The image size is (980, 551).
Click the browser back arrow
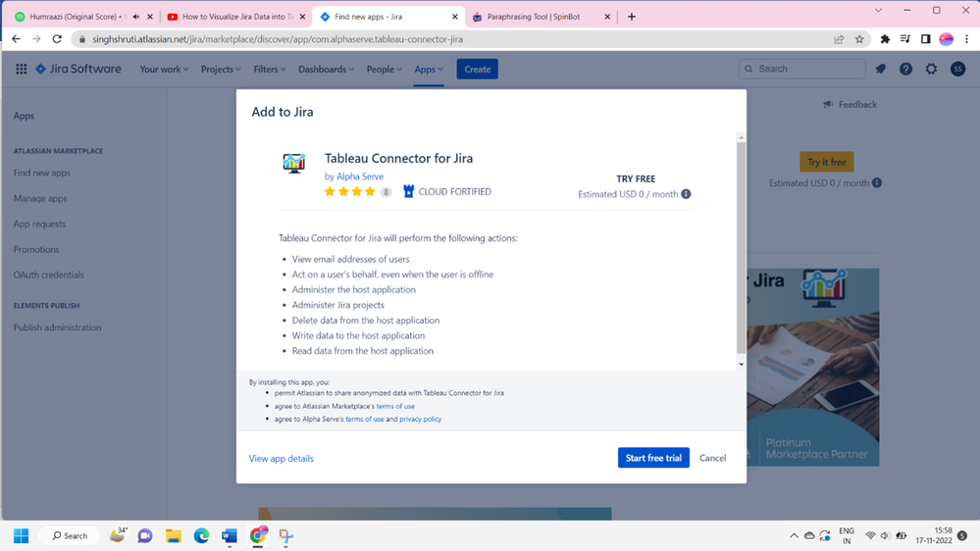coord(17,39)
